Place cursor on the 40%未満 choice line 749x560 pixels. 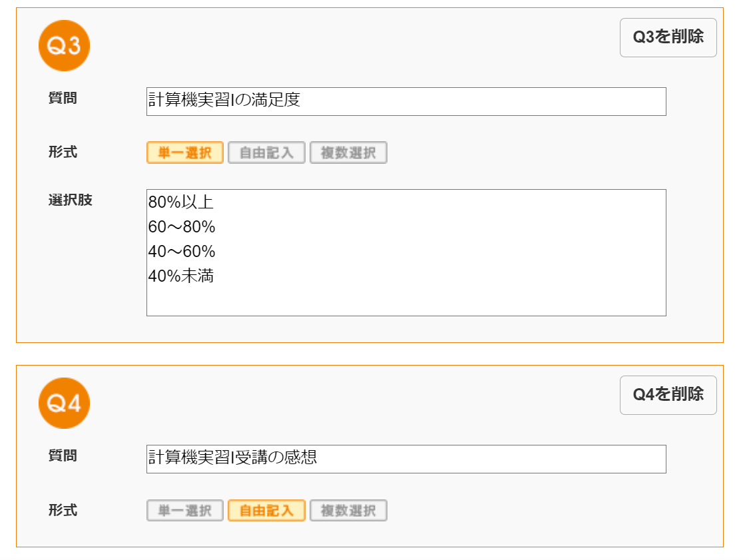click(x=180, y=276)
